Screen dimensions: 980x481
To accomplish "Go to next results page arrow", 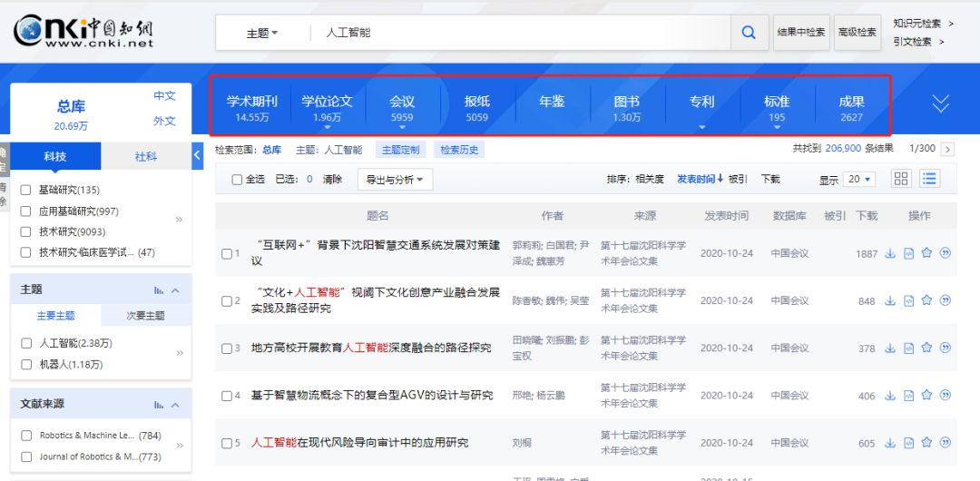I will (x=947, y=149).
